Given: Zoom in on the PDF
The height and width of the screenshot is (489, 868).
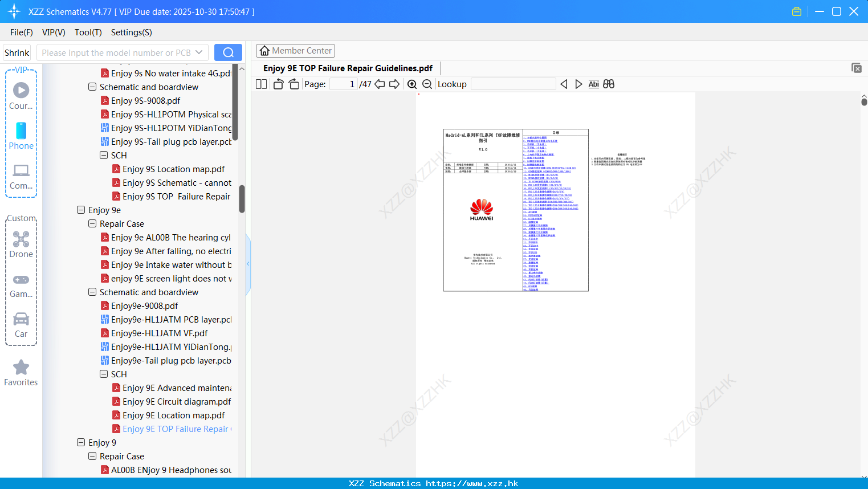Looking at the screenshot, I should (412, 84).
